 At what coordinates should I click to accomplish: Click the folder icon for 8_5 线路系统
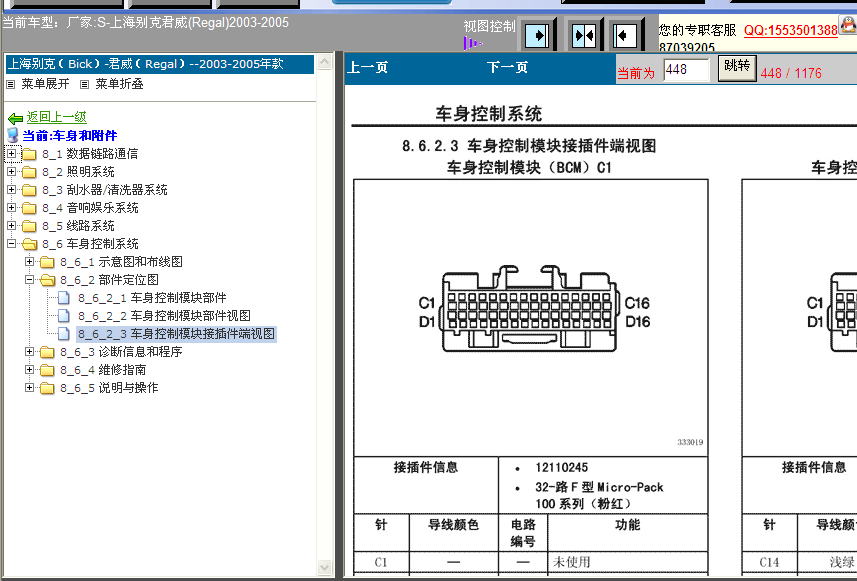click(x=29, y=226)
